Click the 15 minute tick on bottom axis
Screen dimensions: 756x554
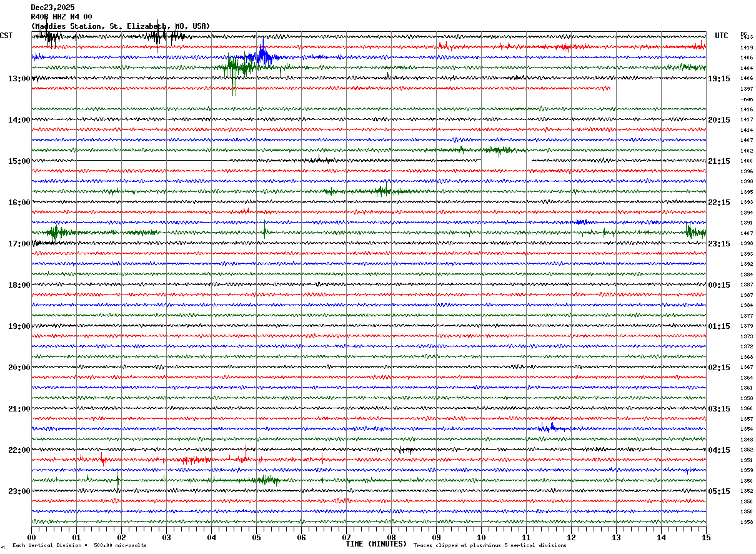(706, 538)
